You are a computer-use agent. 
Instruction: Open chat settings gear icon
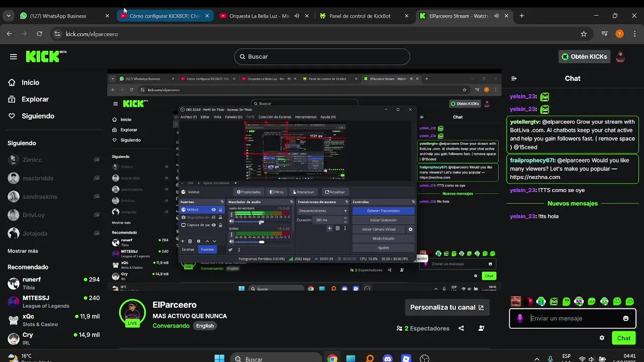[602, 338]
